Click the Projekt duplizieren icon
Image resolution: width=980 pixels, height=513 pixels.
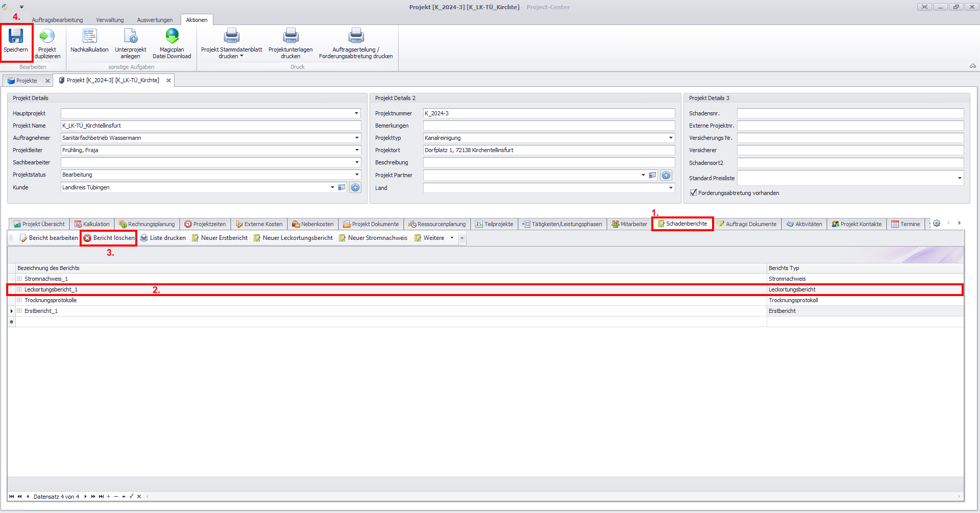pos(47,36)
